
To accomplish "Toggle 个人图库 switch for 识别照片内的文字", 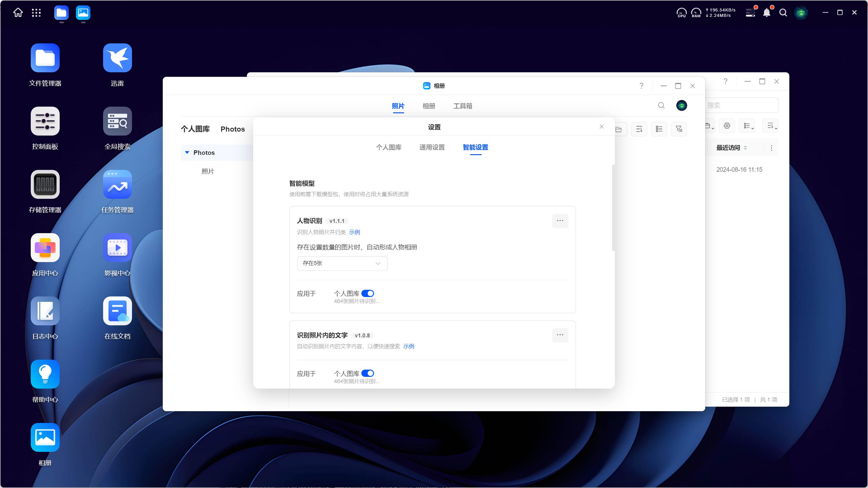I will (368, 373).
